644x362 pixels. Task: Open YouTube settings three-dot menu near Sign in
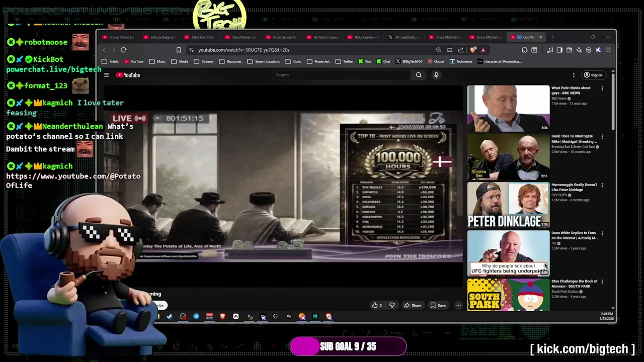[x=574, y=75]
